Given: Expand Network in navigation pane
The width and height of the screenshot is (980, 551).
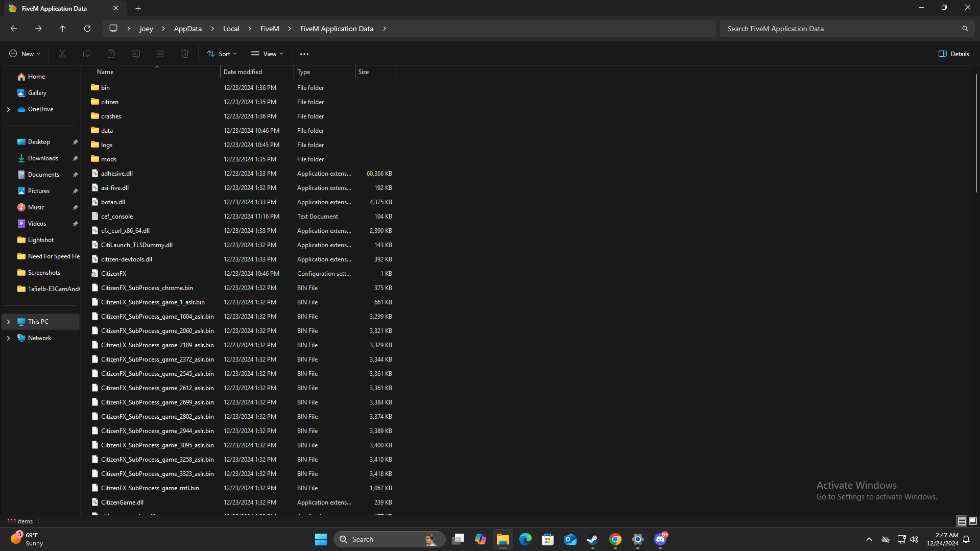Looking at the screenshot, I should (8, 338).
